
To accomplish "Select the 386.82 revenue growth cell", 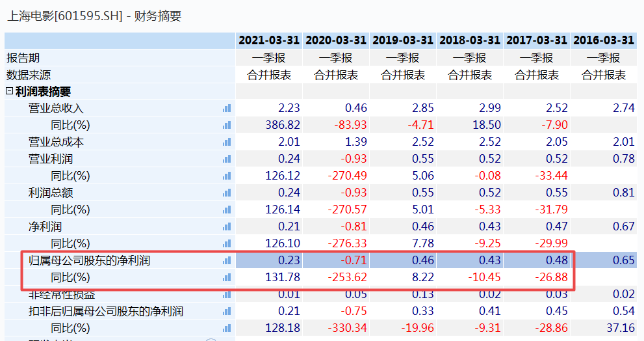I will click(269, 125).
